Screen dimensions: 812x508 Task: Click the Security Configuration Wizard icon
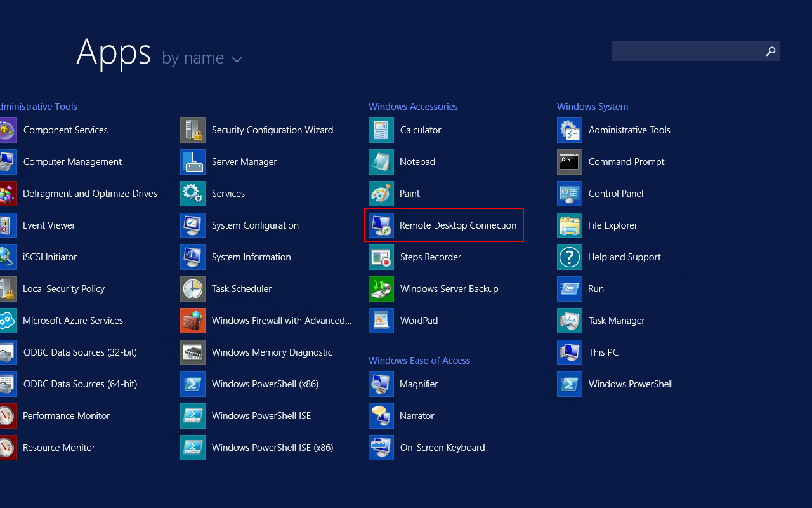[193, 130]
